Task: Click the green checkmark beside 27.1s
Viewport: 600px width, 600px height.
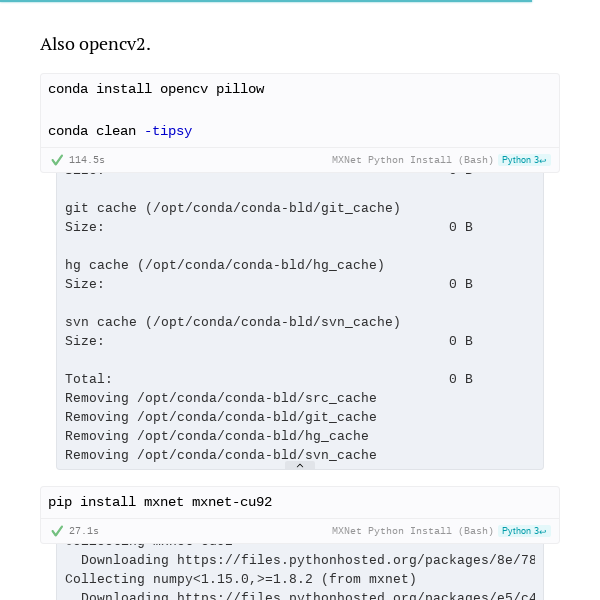Action: point(57,531)
